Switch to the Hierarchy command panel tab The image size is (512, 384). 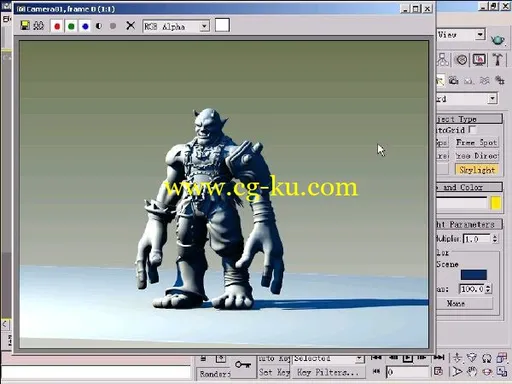tap(443, 60)
